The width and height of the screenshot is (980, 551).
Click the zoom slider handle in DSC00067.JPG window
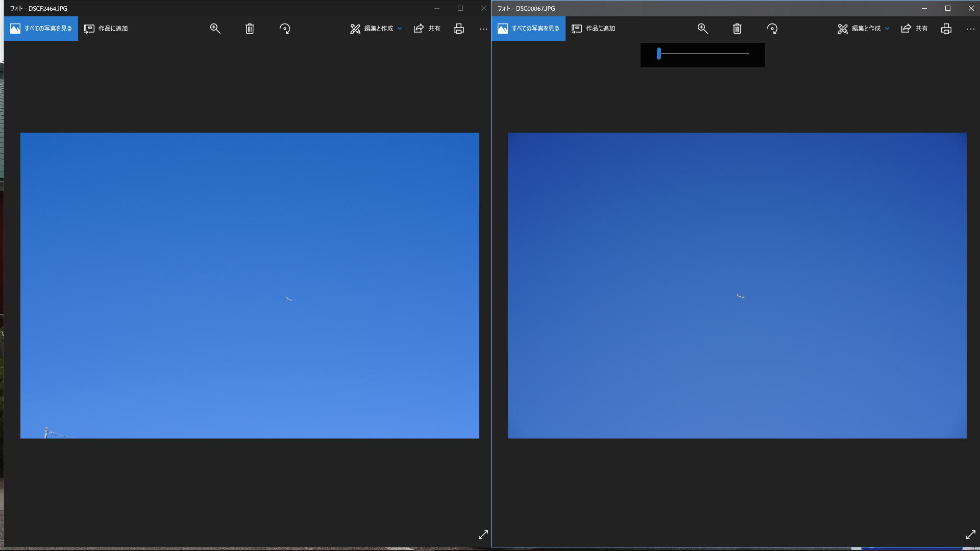pyautogui.click(x=659, y=54)
